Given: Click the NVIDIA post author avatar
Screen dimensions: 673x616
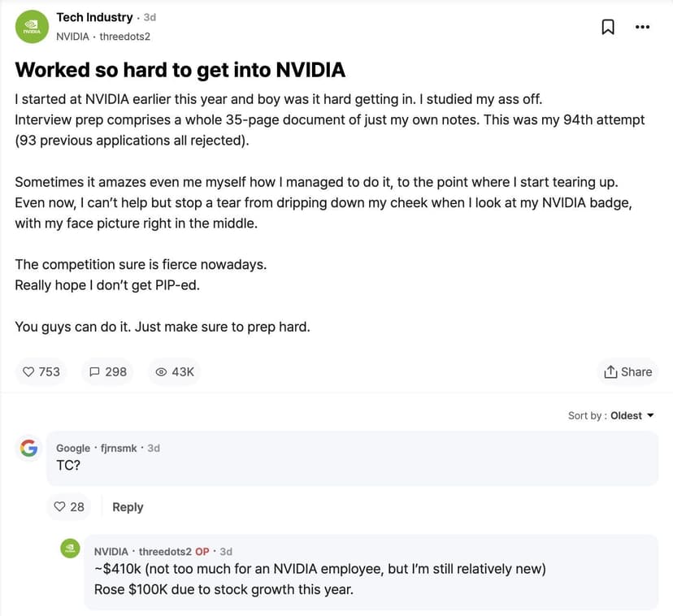Looking at the screenshot, I should (x=32, y=27).
